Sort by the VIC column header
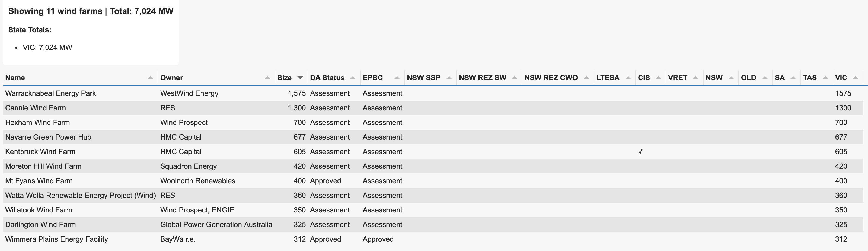The height and width of the screenshot is (251, 868). tap(841, 78)
